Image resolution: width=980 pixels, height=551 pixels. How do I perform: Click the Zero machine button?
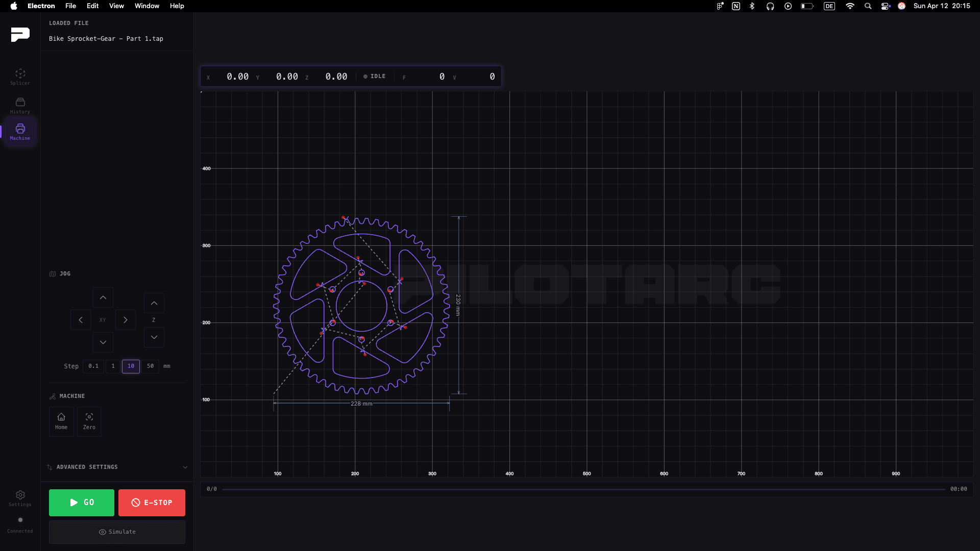[89, 421]
